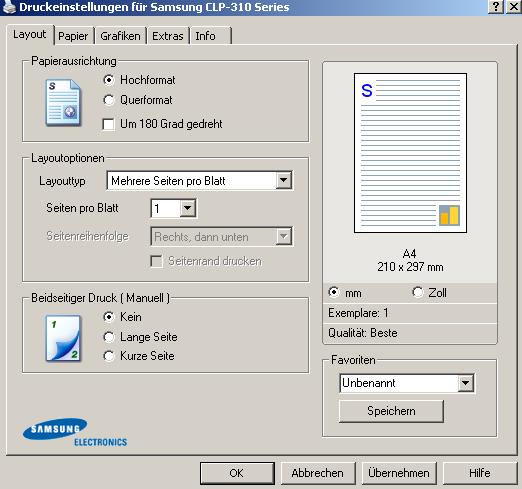522x489 pixels.
Task: Click the Exemplare: 1 text
Action: (358, 313)
